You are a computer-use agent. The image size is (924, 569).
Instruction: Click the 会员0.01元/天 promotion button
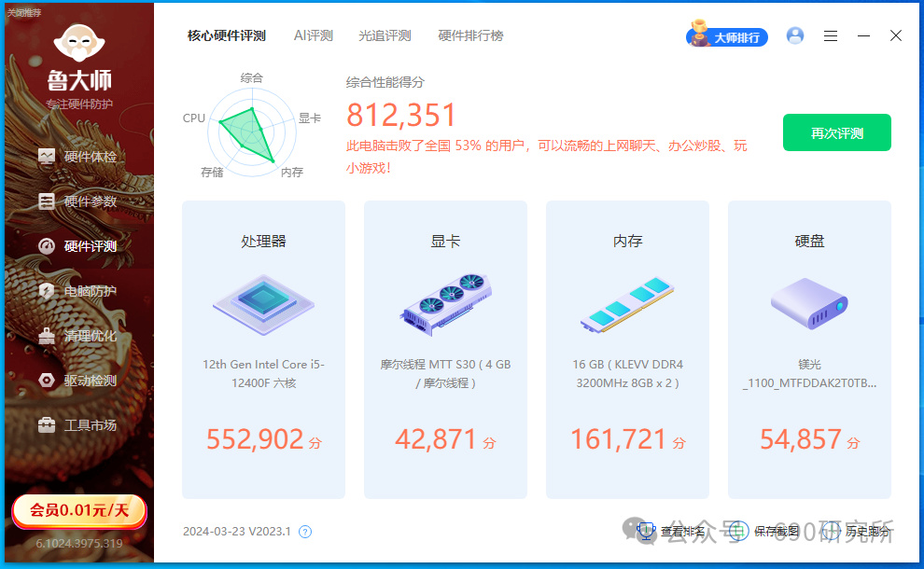(79, 510)
